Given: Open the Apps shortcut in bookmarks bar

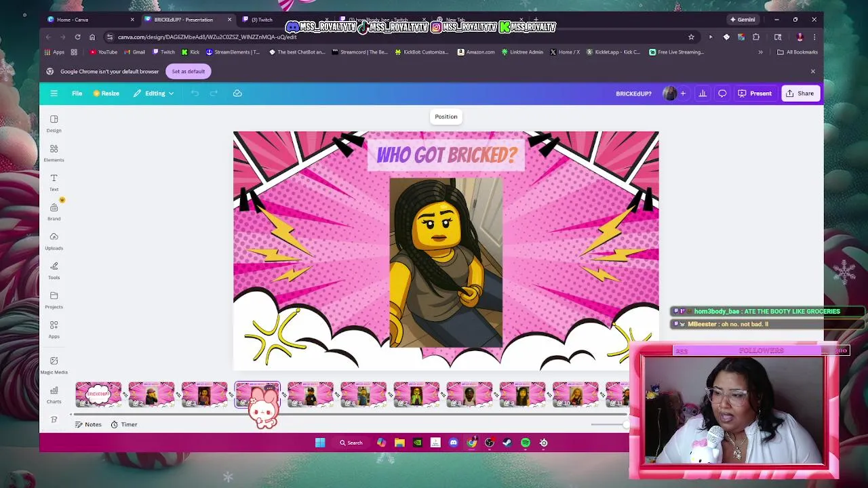Looking at the screenshot, I should tap(54, 52).
